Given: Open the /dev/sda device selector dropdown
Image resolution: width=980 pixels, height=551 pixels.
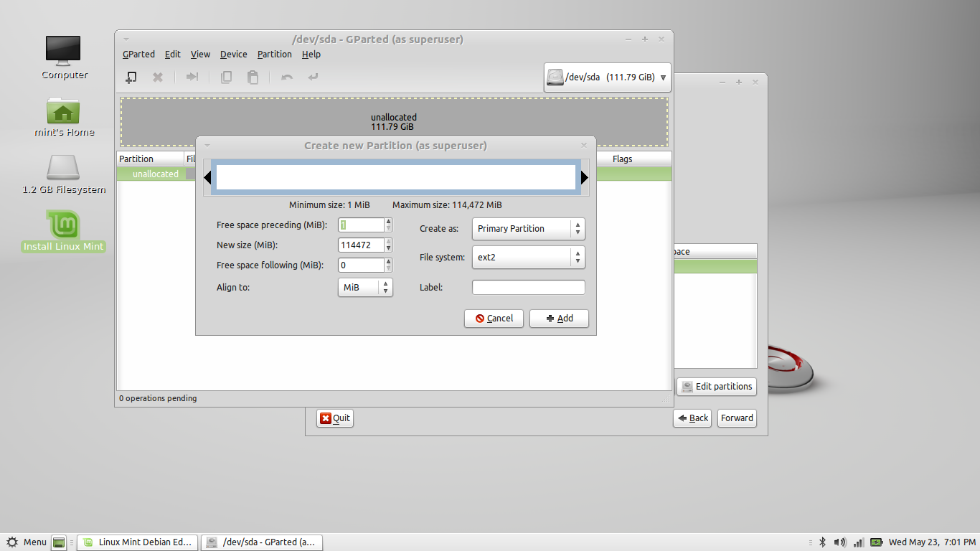Looking at the screenshot, I should 608,77.
